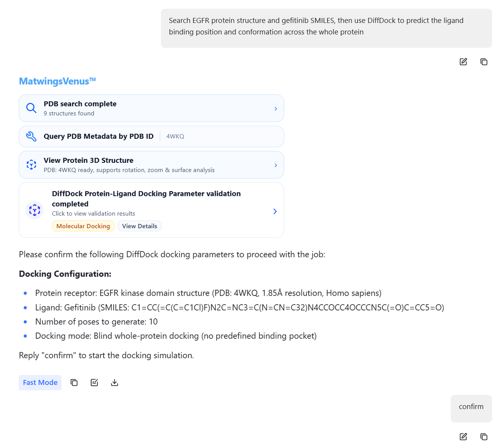497x448 pixels.
Task: Open the Query PDB Metadata by PDB ID card
Action: (151, 136)
